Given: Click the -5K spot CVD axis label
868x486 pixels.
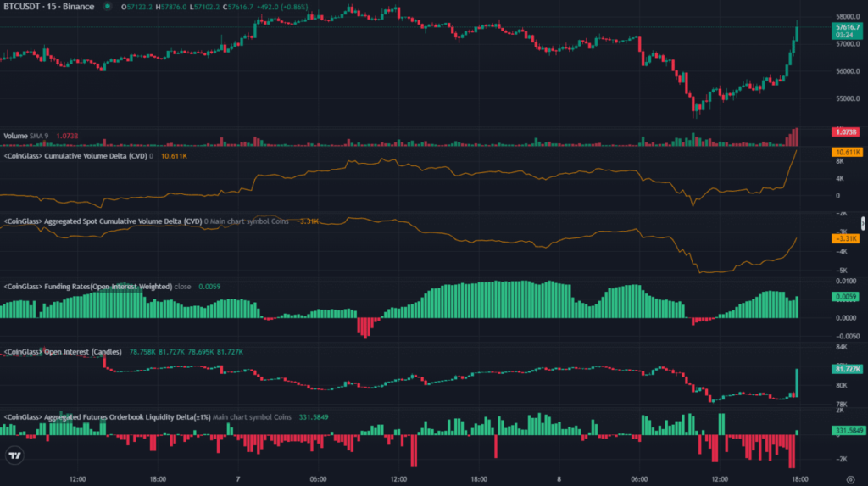Looking at the screenshot, I should pyautogui.click(x=842, y=271).
